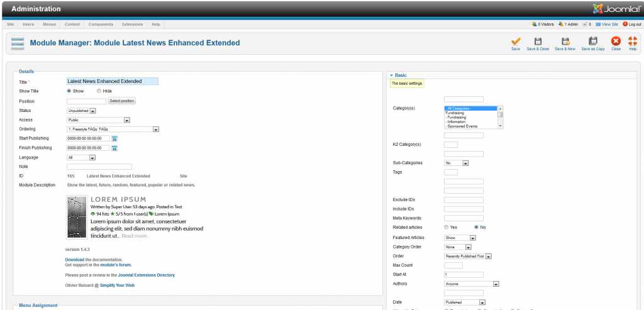Open the Start Publishing calendar picker
This screenshot has height=310, width=644.
pos(114,138)
